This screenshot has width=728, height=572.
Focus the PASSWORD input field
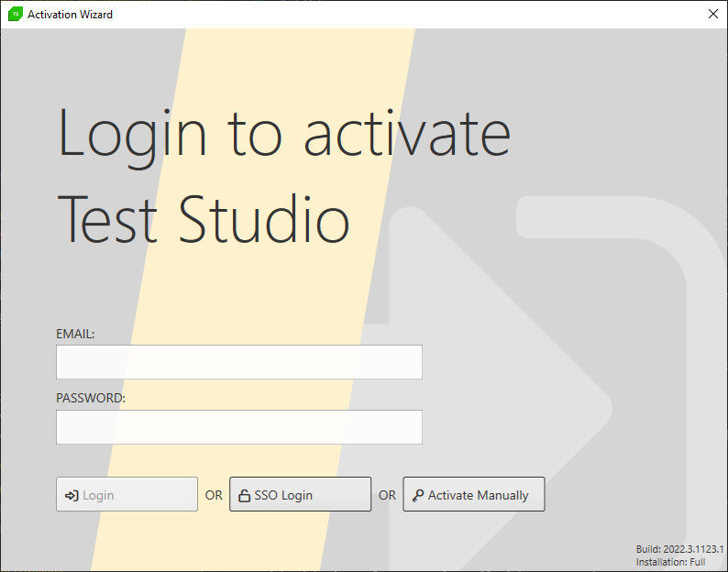pos(239,426)
